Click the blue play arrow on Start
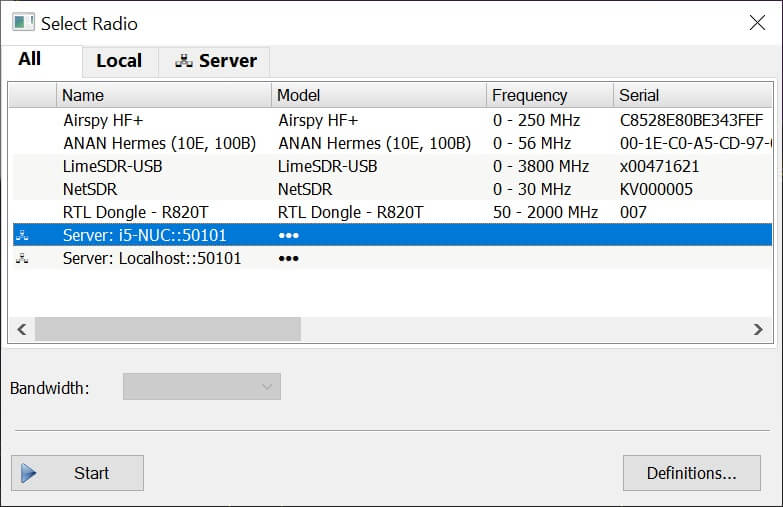 [x=29, y=473]
